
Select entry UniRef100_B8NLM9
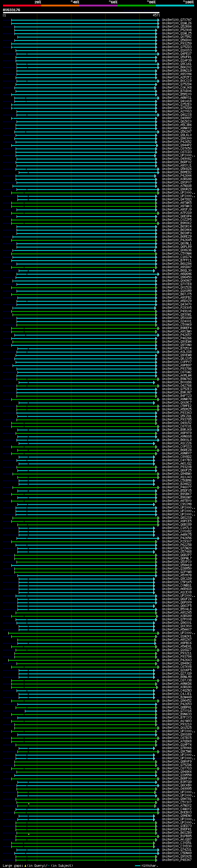[x=177, y=677]
